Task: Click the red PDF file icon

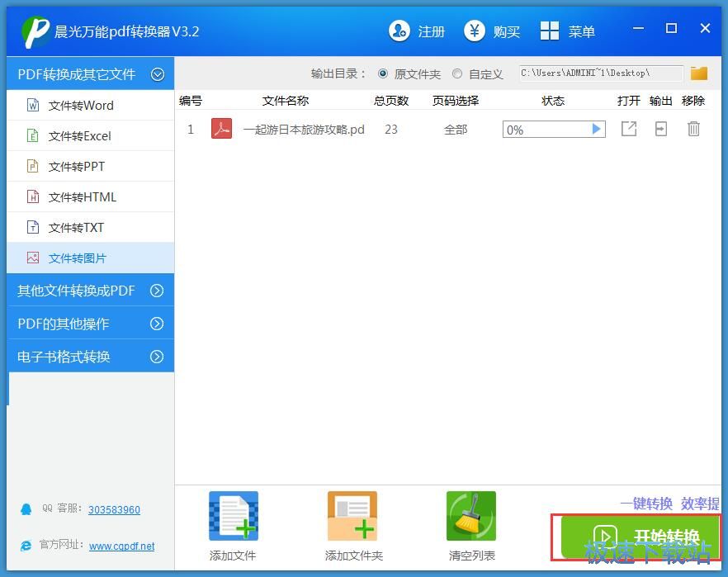Action: [x=221, y=129]
